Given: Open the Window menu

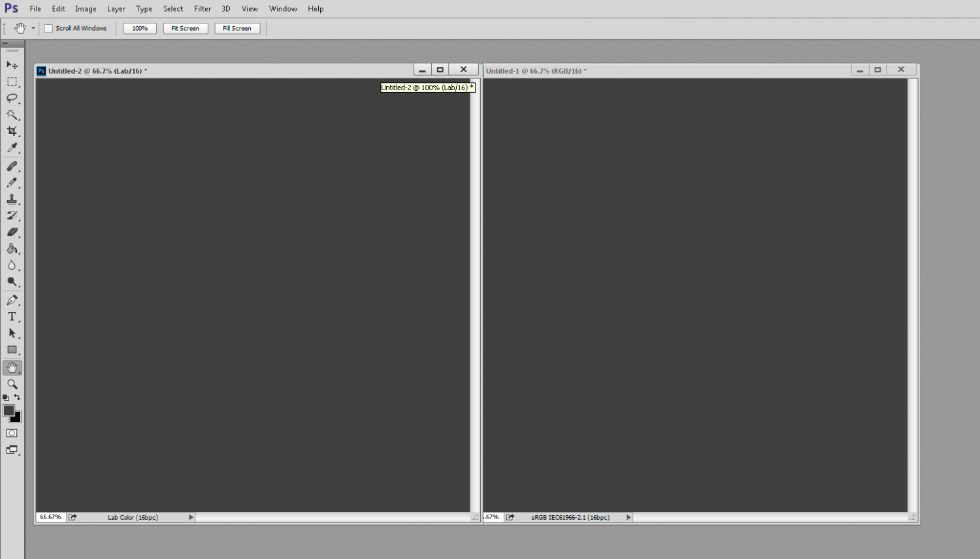Looking at the screenshot, I should tap(283, 8).
